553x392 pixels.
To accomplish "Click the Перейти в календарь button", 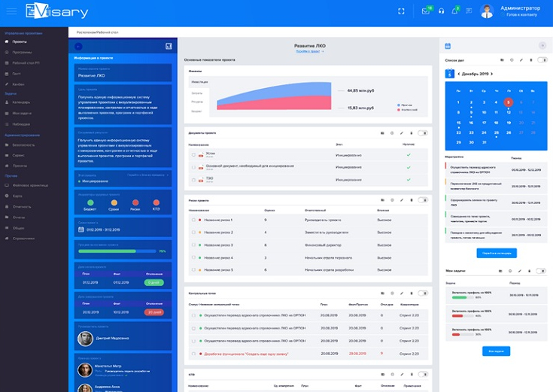I will coord(496,253).
